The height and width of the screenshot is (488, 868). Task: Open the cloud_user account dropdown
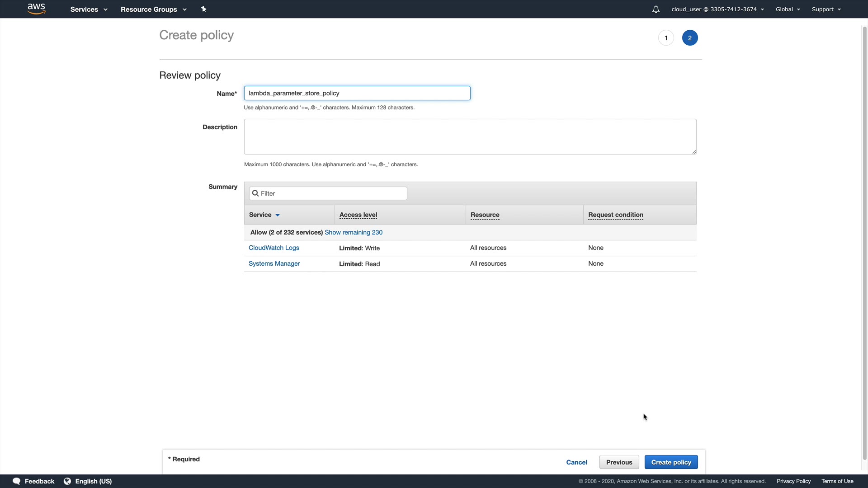click(x=717, y=9)
